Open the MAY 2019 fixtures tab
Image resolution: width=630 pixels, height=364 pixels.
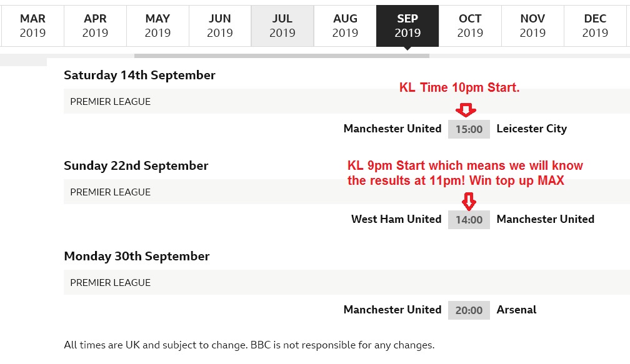157,26
